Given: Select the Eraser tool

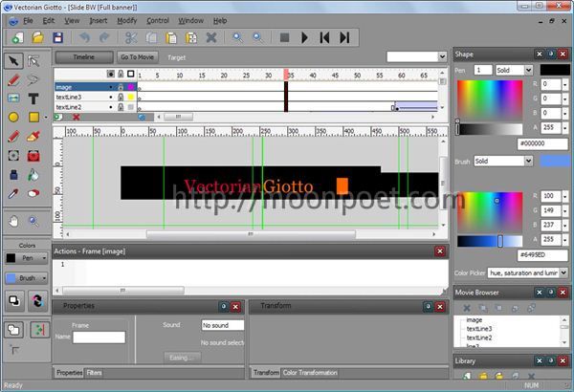Looking at the screenshot, I should point(33,193).
